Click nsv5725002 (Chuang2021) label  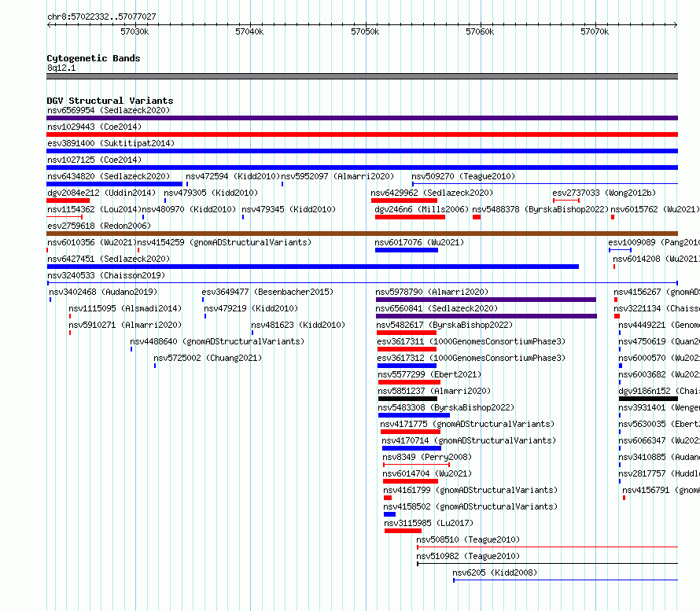pos(208,358)
